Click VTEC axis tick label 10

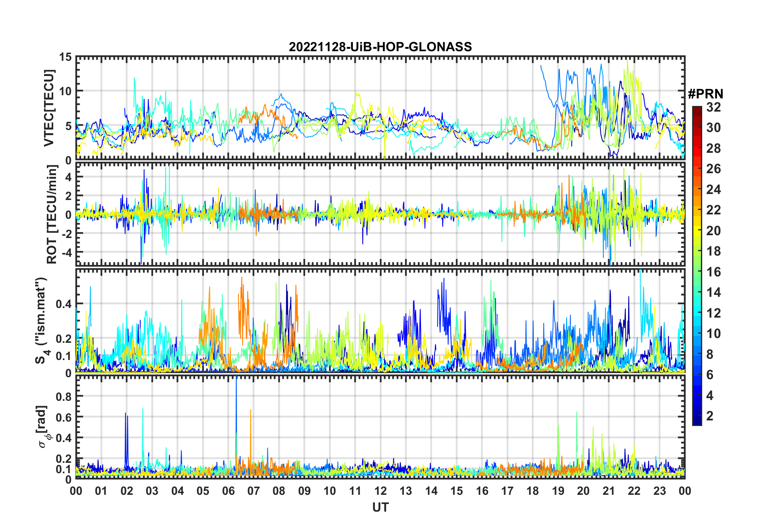coord(65,91)
